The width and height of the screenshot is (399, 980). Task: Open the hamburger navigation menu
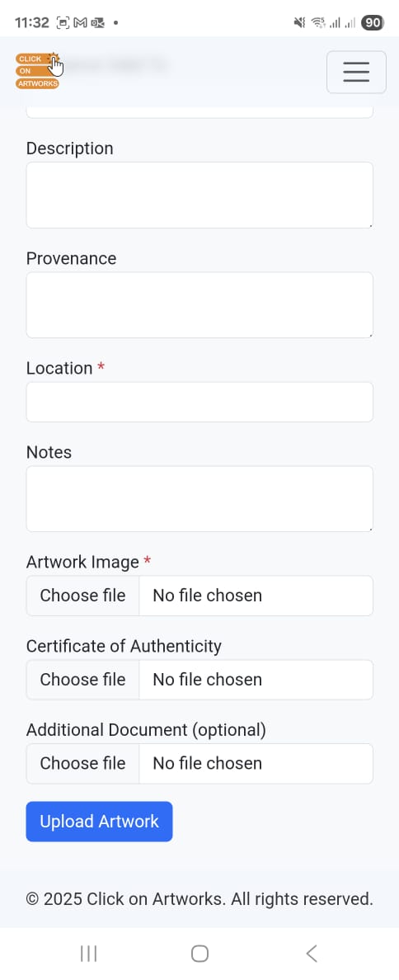point(356,72)
